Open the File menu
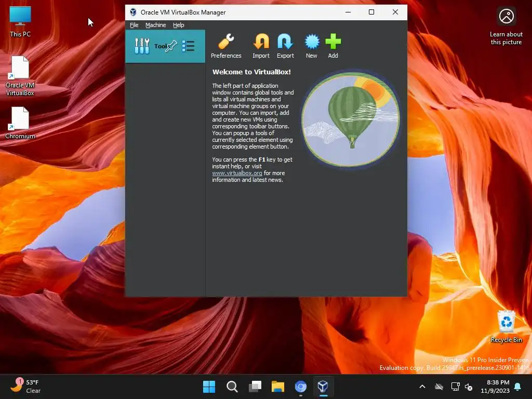This screenshot has height=399, width=532. pos(134,25)
